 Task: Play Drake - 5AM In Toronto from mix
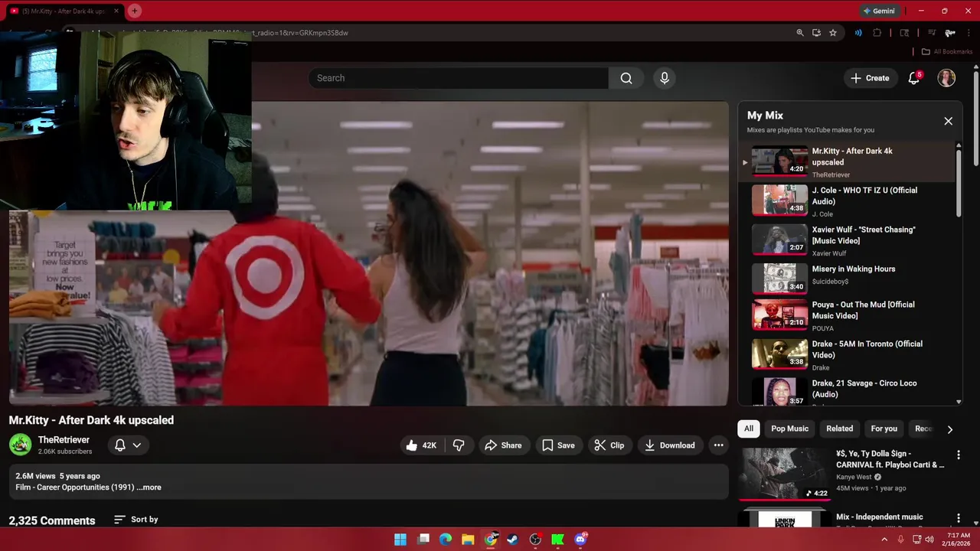coord(848,355)
